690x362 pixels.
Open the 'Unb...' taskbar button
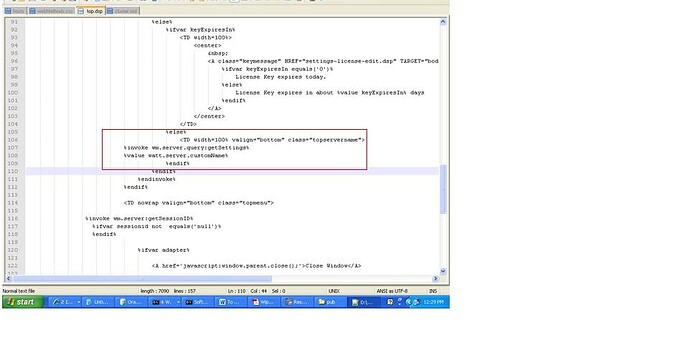click(x=99, y=302)
